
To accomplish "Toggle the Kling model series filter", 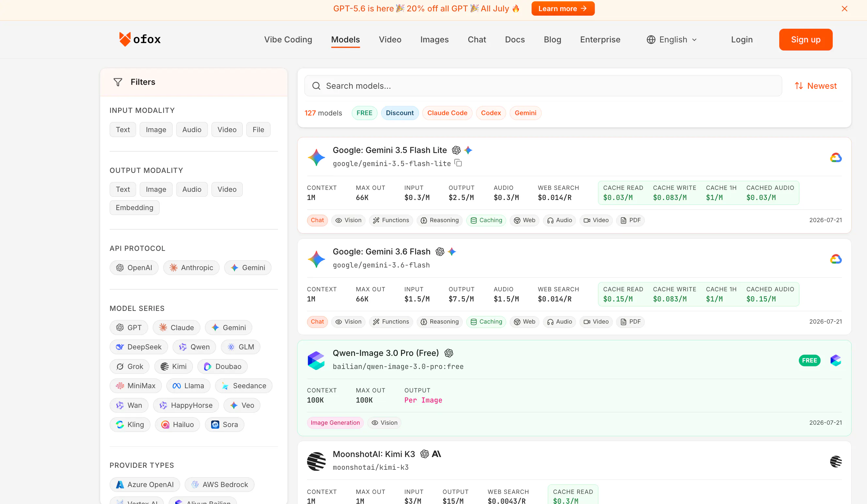I will point(130,425).
